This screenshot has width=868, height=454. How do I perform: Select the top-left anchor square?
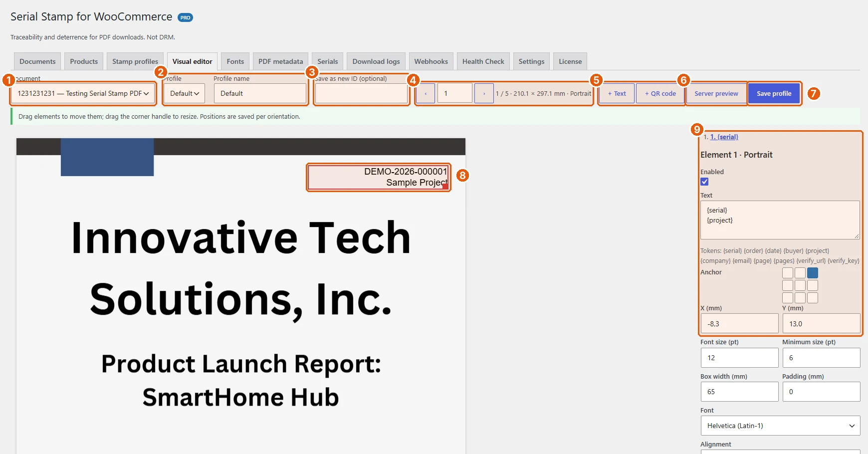coord(788,273)
